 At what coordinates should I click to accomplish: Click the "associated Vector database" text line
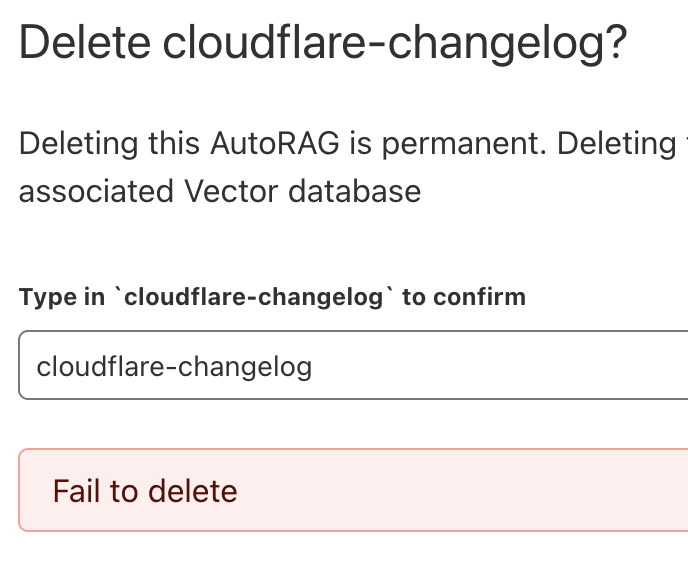[x=220, y=190]
